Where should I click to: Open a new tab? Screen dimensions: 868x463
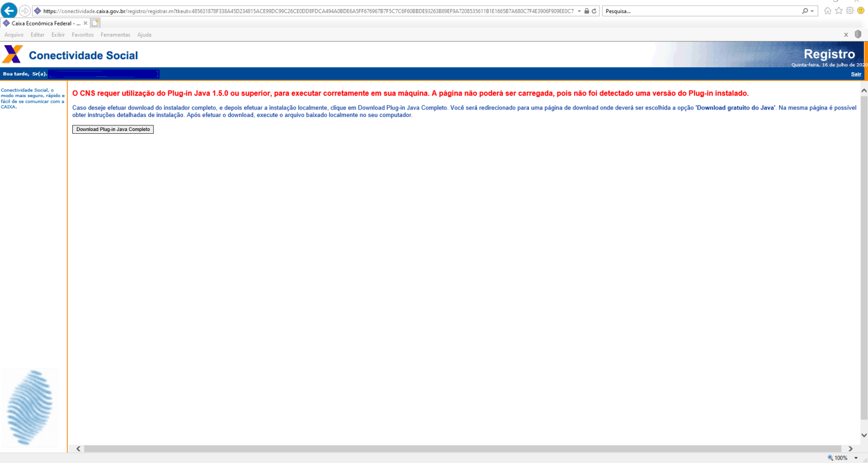pos(96,23)
